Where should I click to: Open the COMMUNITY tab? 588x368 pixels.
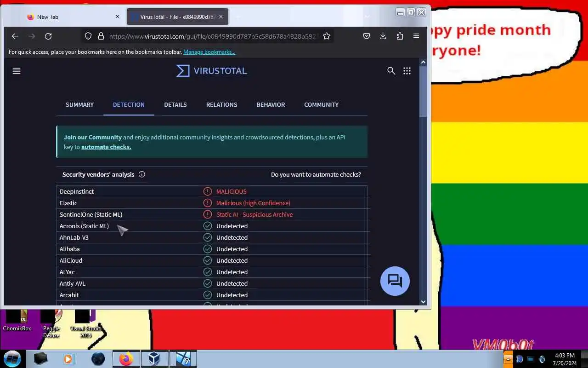(x=321, y=104)
